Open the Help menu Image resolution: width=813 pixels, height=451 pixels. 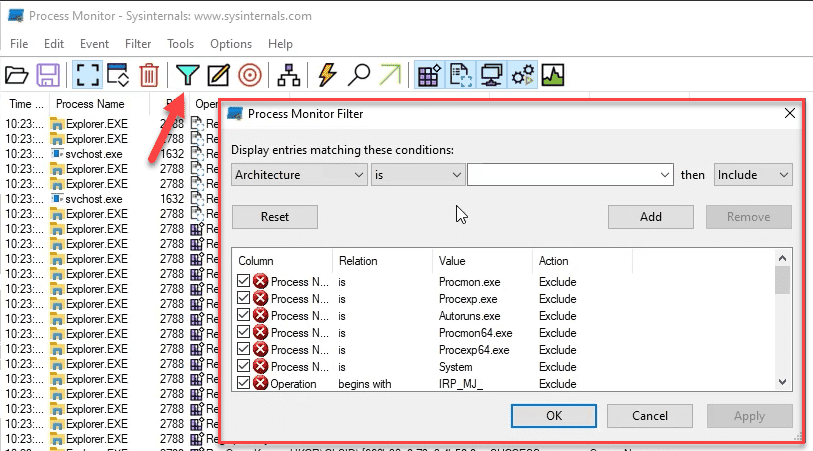point(281,44)
